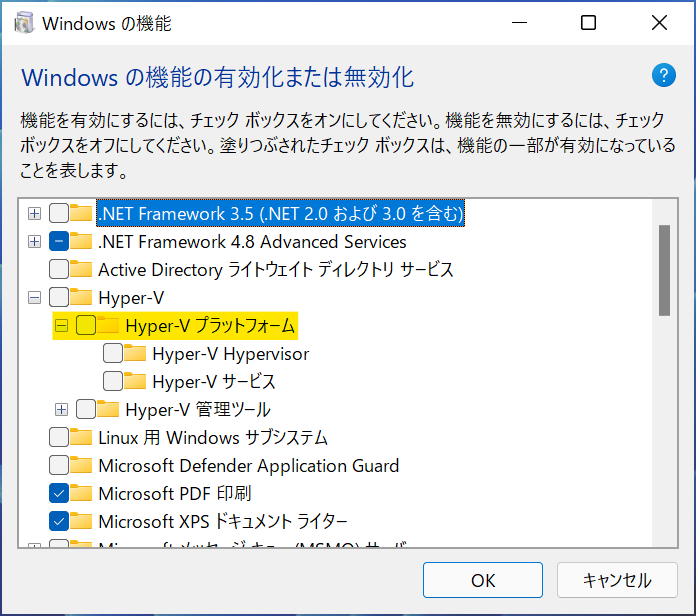Select the Hyper-V 管理ツール label
This screenshot has width=696, height=616.
pos(198,410)
